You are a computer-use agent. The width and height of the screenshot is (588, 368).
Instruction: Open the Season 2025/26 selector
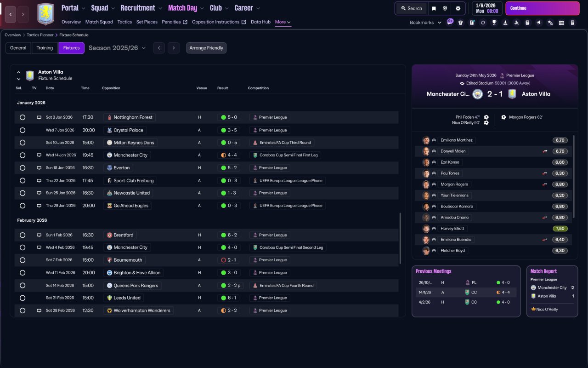[117, 48]
